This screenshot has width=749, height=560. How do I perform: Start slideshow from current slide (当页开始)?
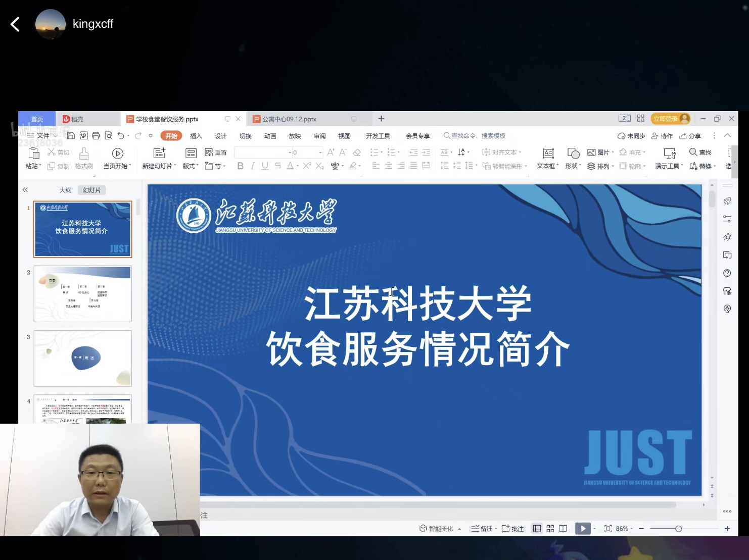coord(117,158)
